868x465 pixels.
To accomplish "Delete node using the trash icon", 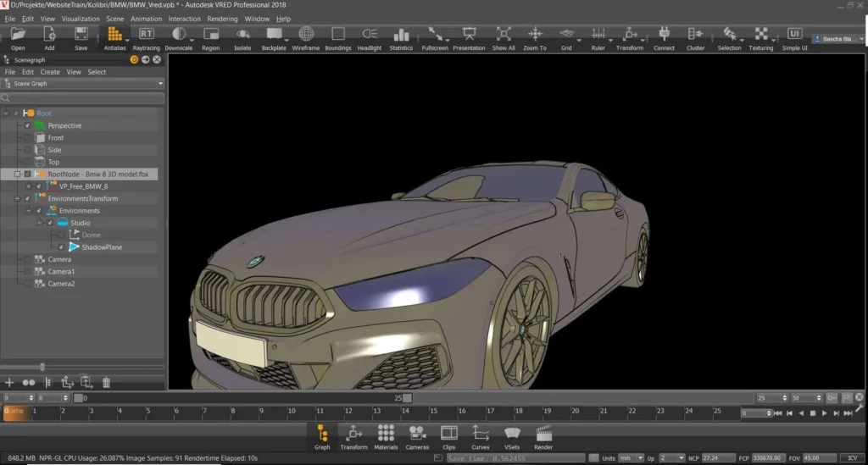I will (106, 382).
